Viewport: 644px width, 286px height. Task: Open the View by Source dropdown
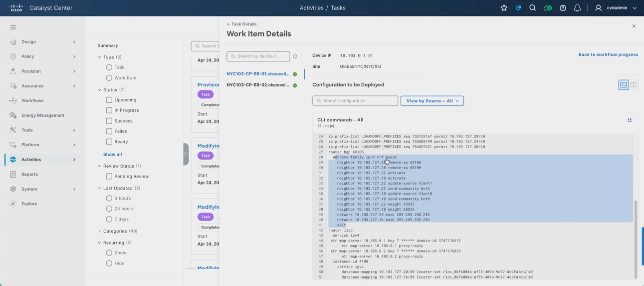pos(432,101)
